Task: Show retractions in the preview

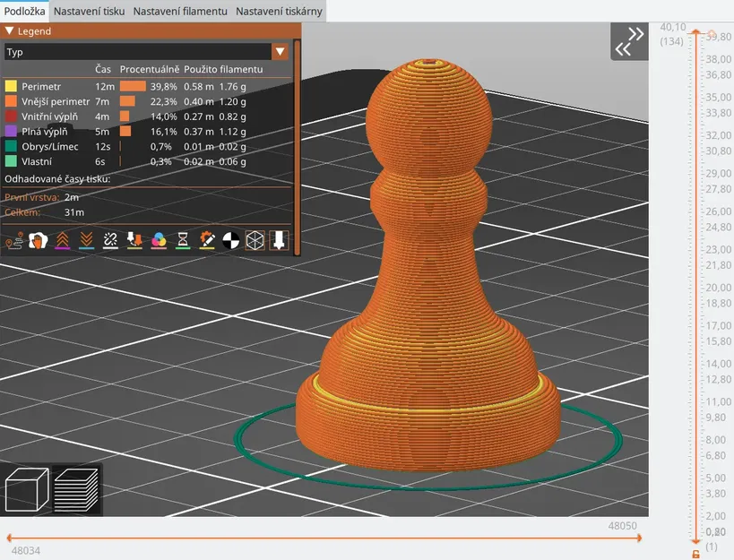Action: (64, 240)
